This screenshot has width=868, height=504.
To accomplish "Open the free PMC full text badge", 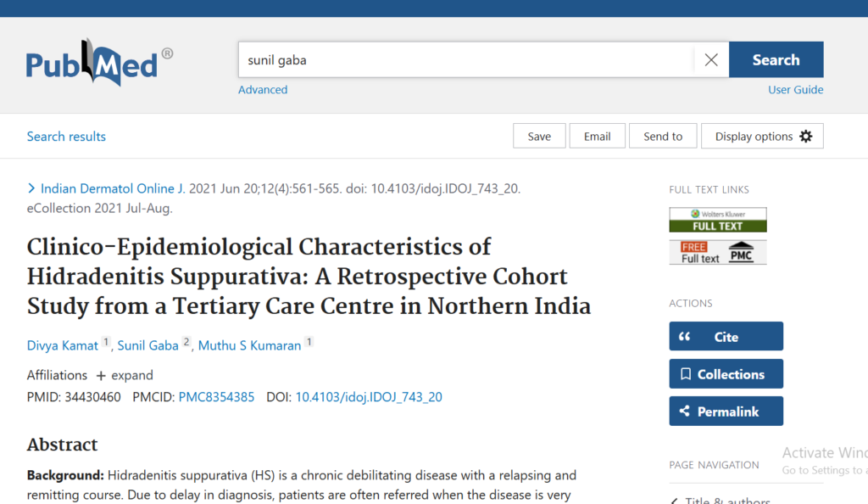I will 717,252.
